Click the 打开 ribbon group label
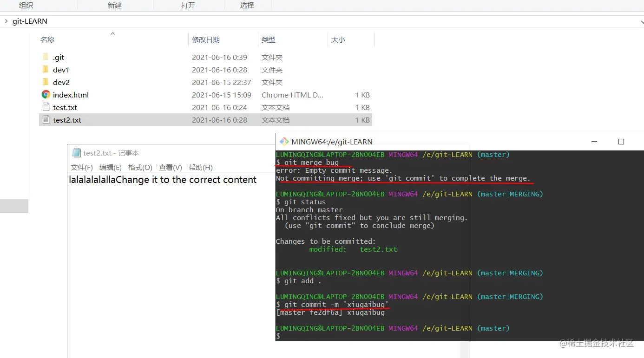 pos(188,5)
